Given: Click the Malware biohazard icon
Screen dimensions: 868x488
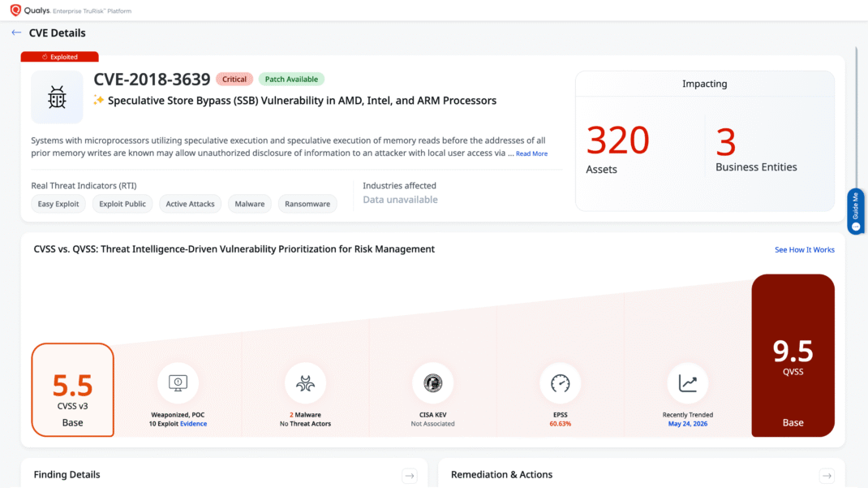Looking at the screenshot, I should coord(305,382).
